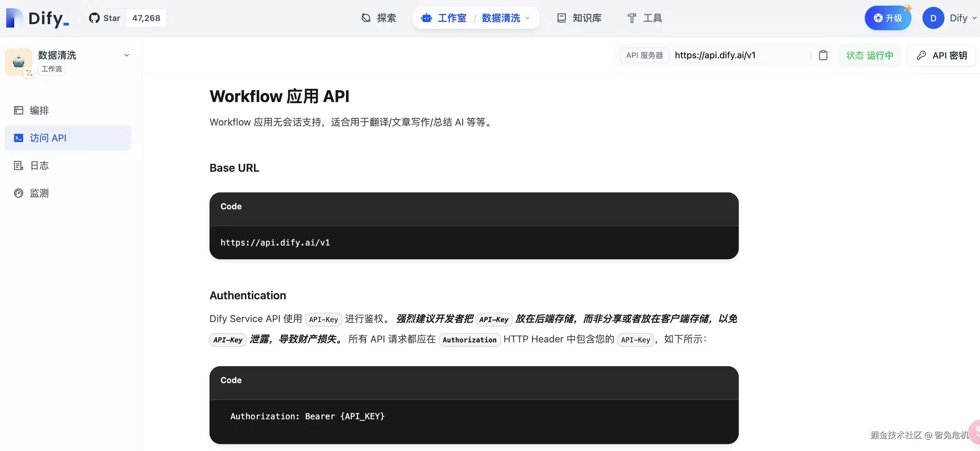Viewport: 980px width, 451px height.
Task: Click the GitHub Star icon
Action: [94, 18]
